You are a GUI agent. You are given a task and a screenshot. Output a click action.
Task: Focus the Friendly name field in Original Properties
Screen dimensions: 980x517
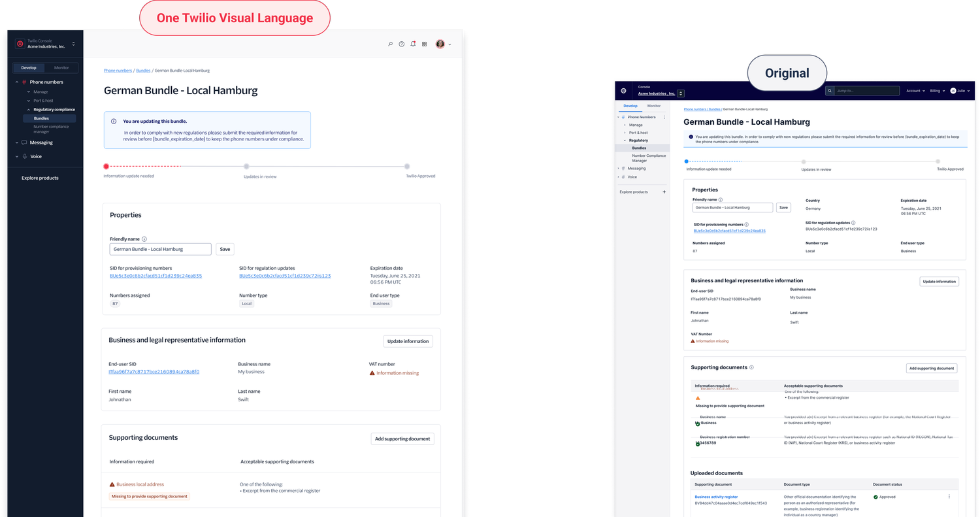[x=732, y=207]
